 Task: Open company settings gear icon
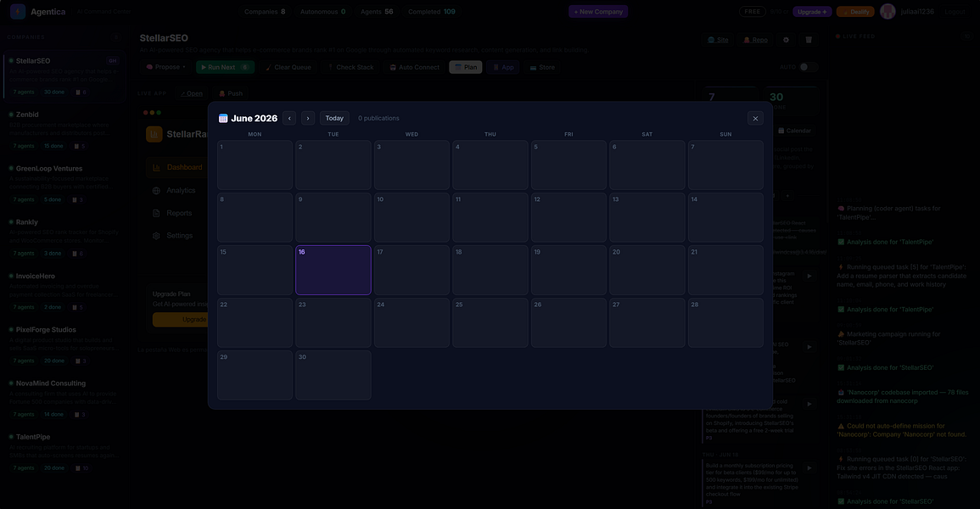pos(787,40)
